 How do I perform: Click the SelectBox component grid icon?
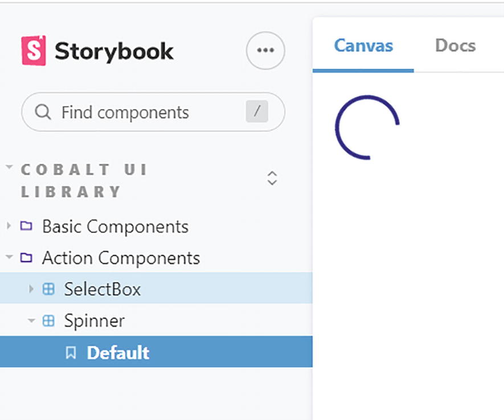coord(49,289)
